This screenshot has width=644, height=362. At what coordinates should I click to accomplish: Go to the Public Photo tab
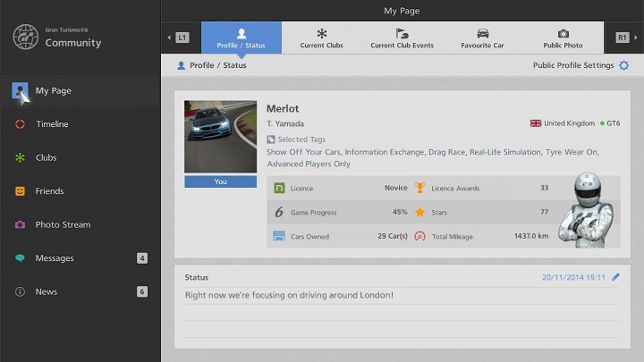pos(563,38)
